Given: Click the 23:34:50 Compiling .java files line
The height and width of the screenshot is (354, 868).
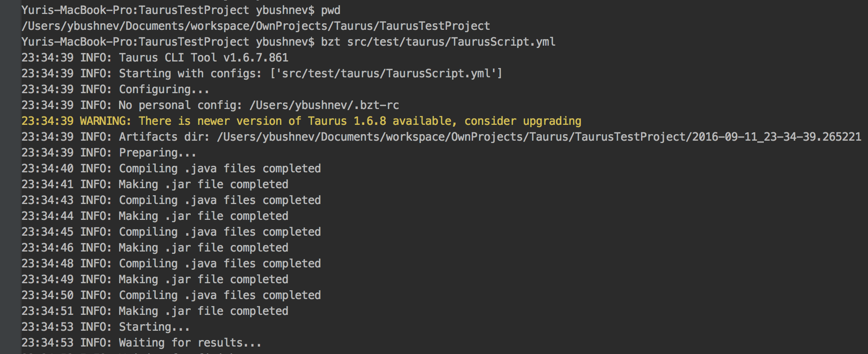Looking at the screenshot, I should click(x=171, y=295).
